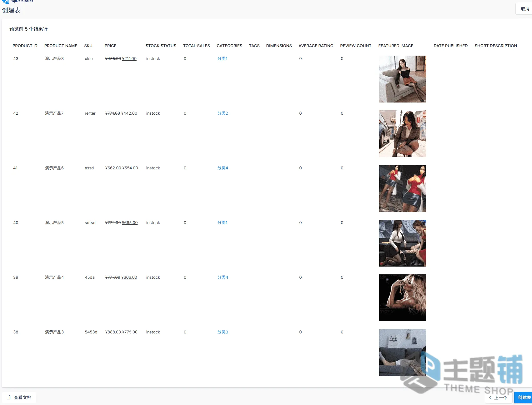This screenshot has height=405, width=532.
Task: Click sale price ¥666.00
Action: pyautogui.click(x=129, y=277)
